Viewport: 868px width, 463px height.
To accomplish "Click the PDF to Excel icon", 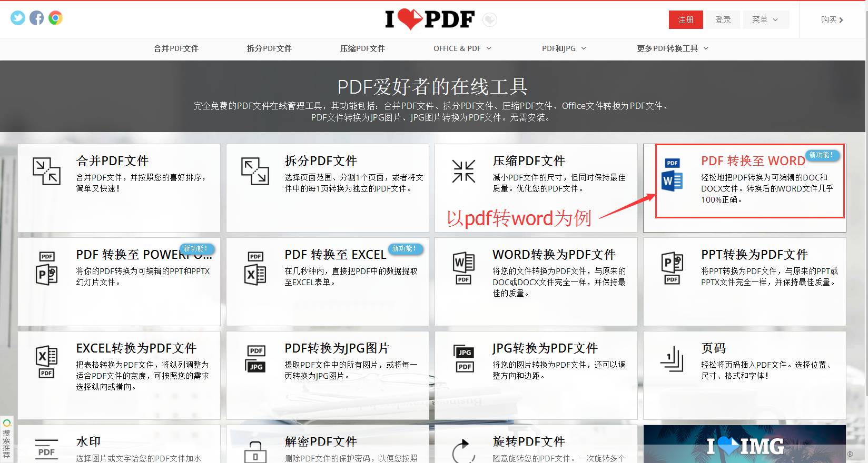I will tap(255, 268).
